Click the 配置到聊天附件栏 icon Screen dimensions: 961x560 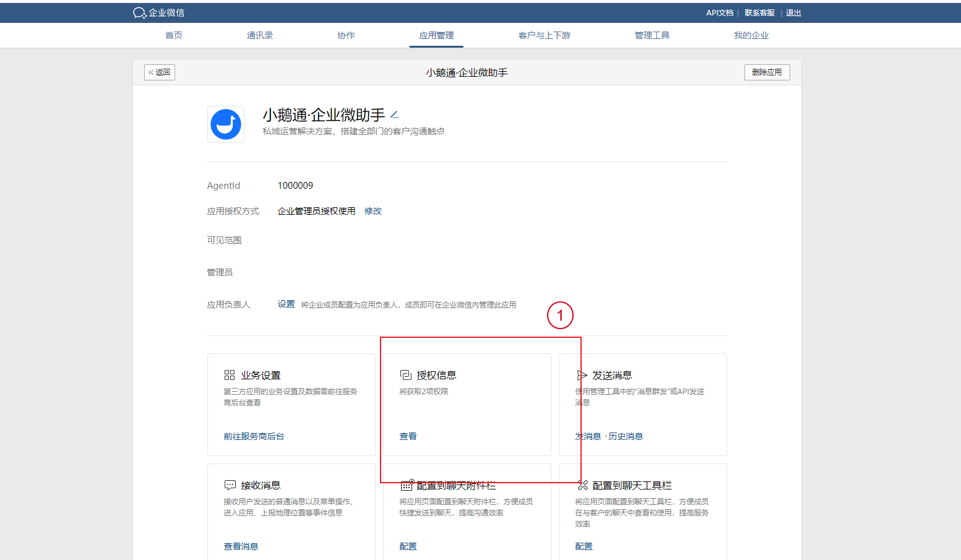(x=407, y=485)
